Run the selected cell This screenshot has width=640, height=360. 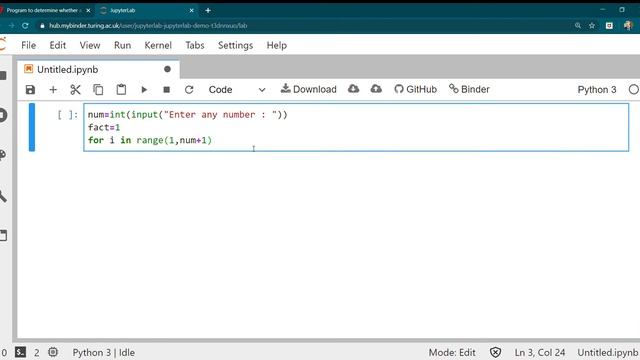[144, 89]
